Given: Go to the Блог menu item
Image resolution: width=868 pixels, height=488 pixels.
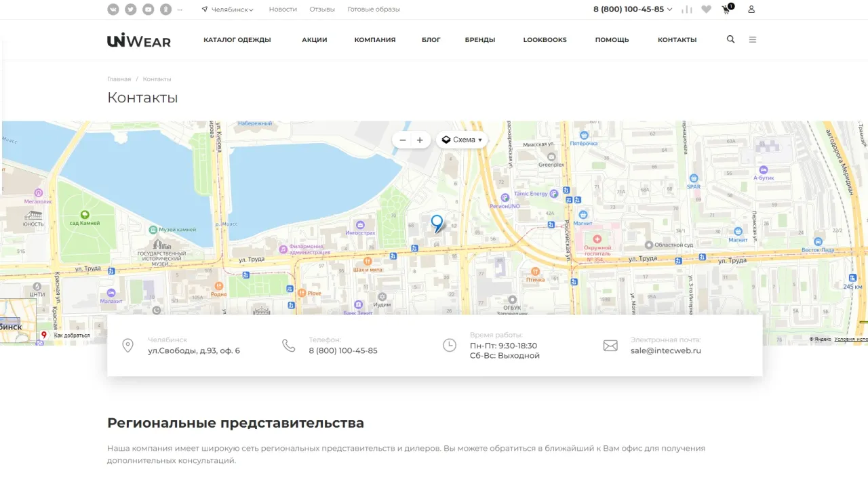Looking at the screenshot, I should click(x=431, y=40).
